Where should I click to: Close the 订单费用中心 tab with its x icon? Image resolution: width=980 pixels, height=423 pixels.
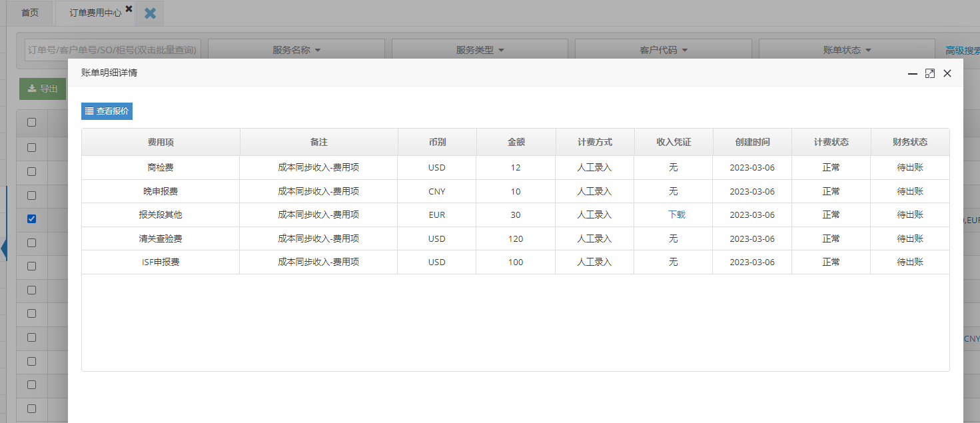129,9
